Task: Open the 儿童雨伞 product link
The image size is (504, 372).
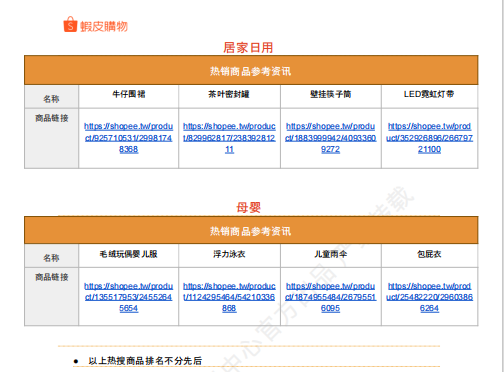Action: pos(330,297)
